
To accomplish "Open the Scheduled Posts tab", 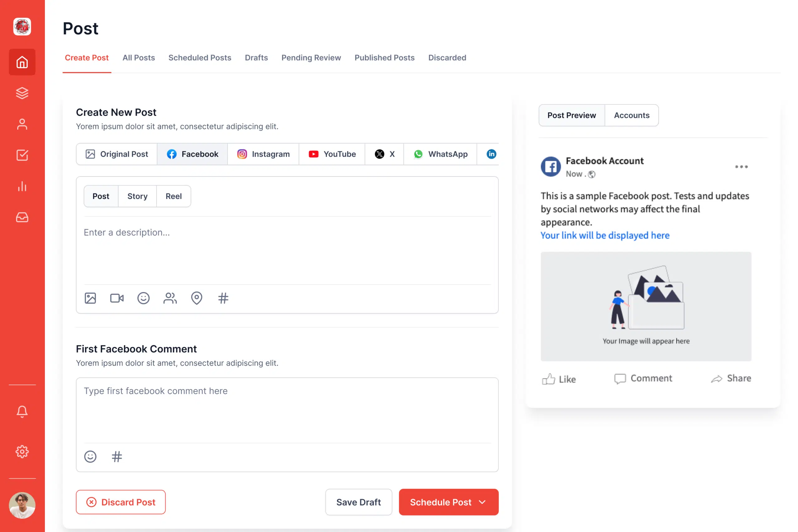I will click(199, 58).
